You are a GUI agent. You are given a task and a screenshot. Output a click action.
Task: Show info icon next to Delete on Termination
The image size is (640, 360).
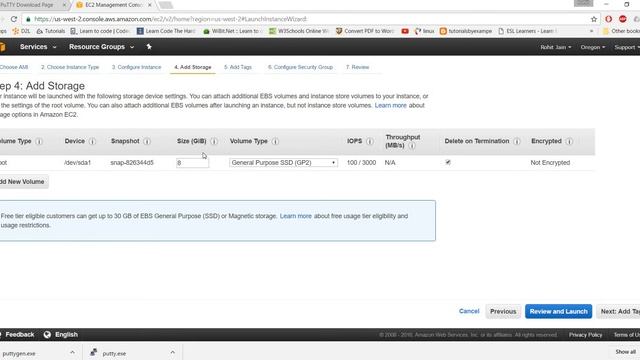(517, 141)
